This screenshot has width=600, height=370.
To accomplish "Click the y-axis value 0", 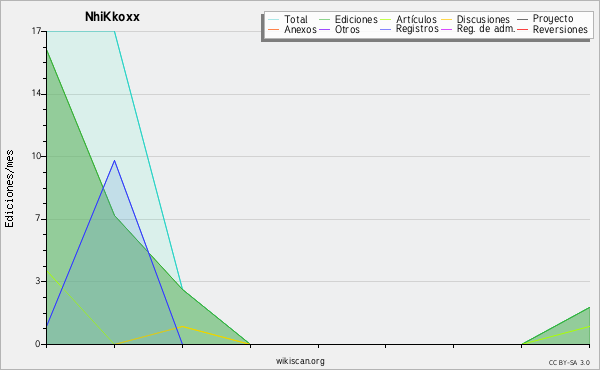I will (38, 344).
